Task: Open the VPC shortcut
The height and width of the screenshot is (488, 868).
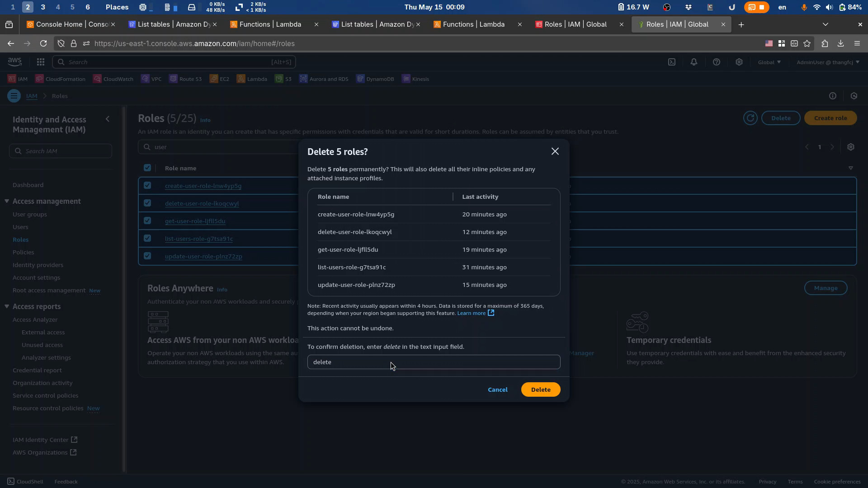Action: (151, 79)
